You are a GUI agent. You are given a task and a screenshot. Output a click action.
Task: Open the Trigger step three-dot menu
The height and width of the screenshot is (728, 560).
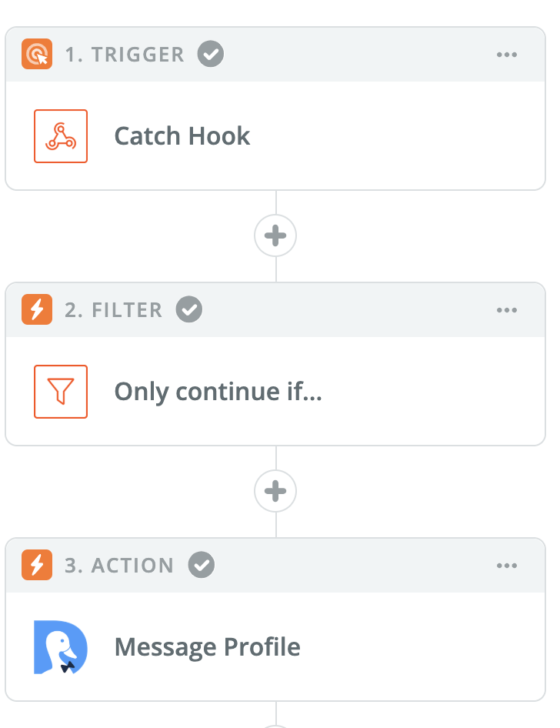point(507,55)
